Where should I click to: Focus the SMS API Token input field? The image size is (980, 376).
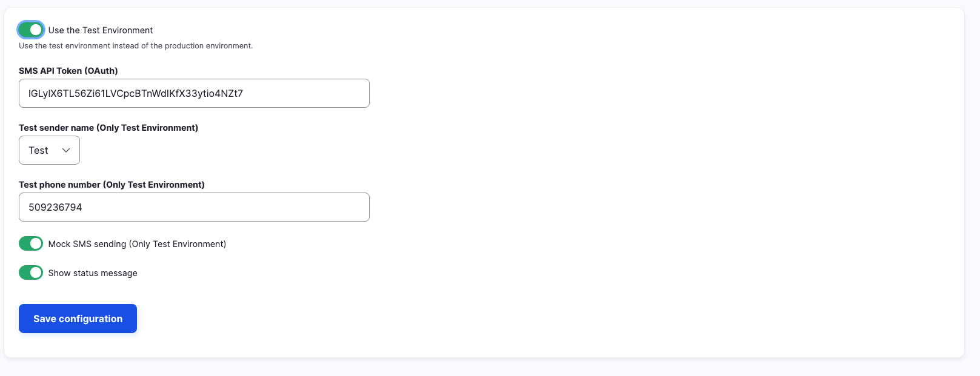[x=194, y=93]
